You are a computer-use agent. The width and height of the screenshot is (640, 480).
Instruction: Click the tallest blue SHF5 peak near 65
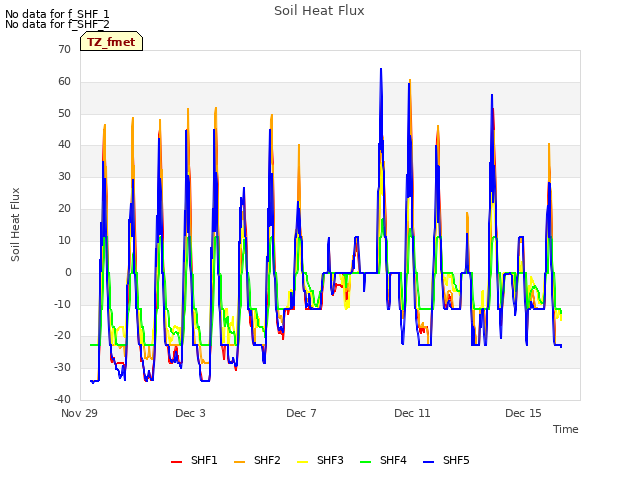[x=381, y=69]
